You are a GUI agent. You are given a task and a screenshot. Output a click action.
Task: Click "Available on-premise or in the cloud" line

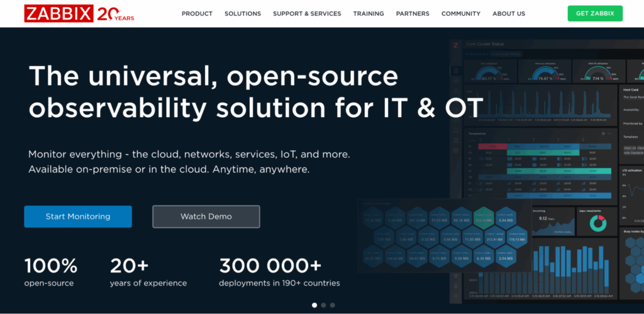(169, 169)
